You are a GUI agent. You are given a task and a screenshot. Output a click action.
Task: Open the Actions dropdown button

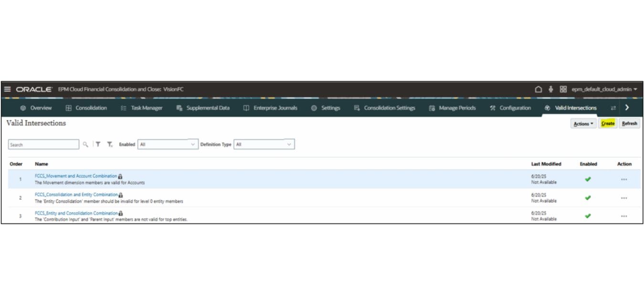pos(583,124)
